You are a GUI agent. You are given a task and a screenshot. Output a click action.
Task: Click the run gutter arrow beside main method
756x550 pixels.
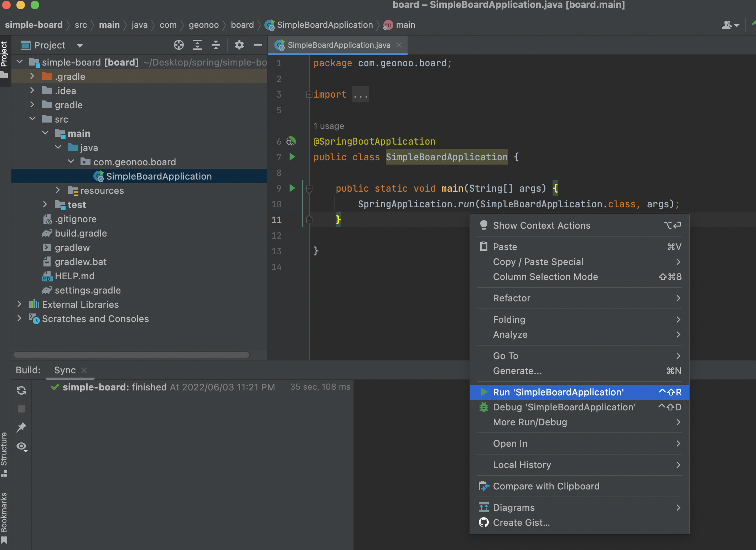(x=292, y=188)
